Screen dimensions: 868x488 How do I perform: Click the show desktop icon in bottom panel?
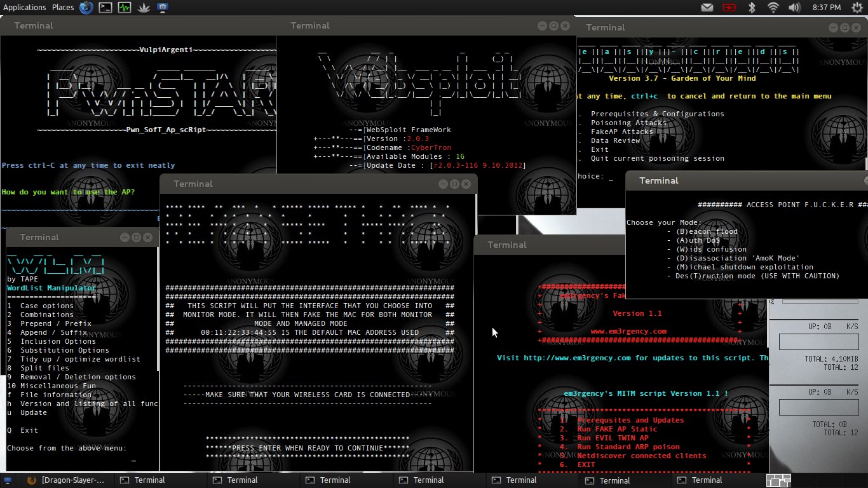coord(8,480)
